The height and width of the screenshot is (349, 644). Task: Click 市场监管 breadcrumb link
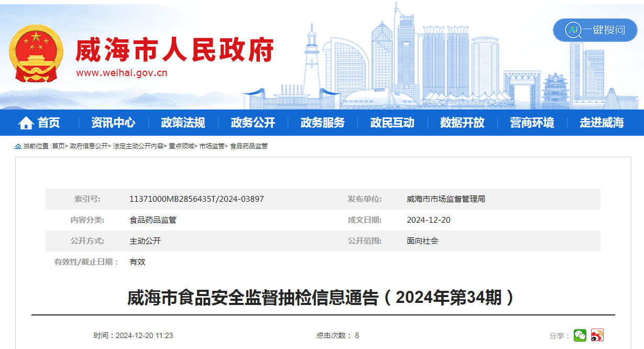pos(212,146)
